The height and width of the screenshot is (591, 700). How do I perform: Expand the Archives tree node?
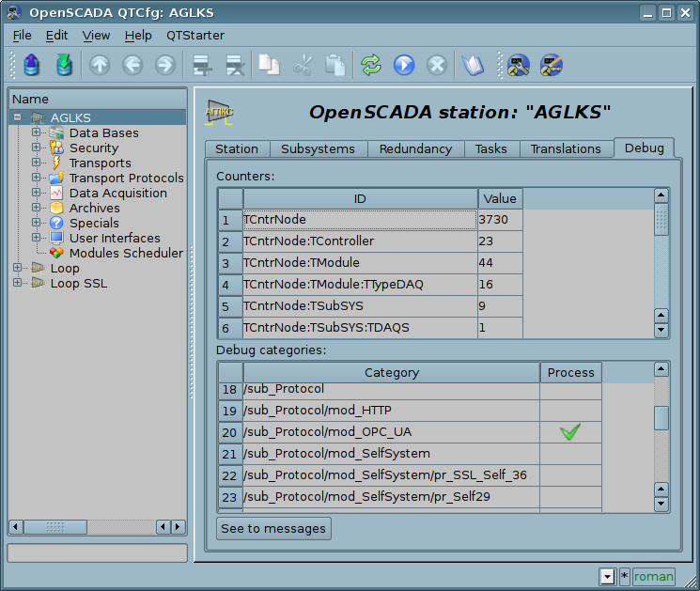[36, 207]
